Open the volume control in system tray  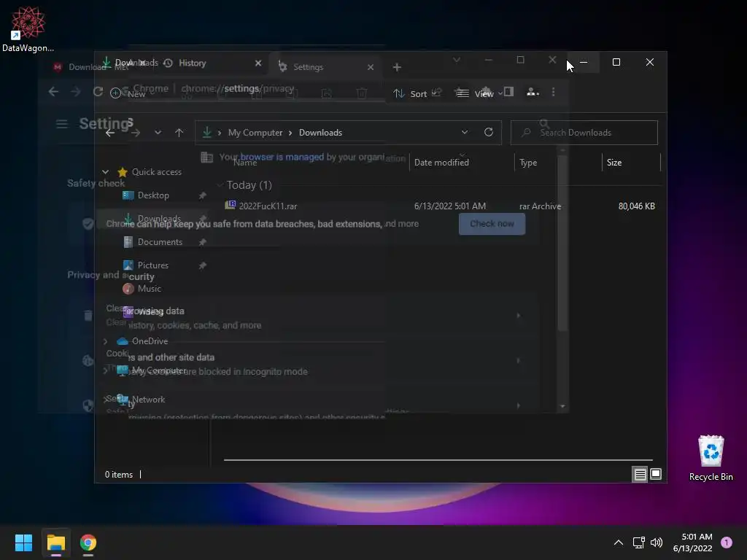[657, 542]
